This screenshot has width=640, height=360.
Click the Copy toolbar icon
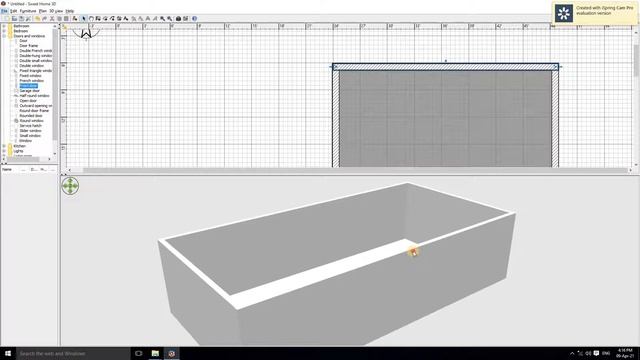(x=59, y=18)
